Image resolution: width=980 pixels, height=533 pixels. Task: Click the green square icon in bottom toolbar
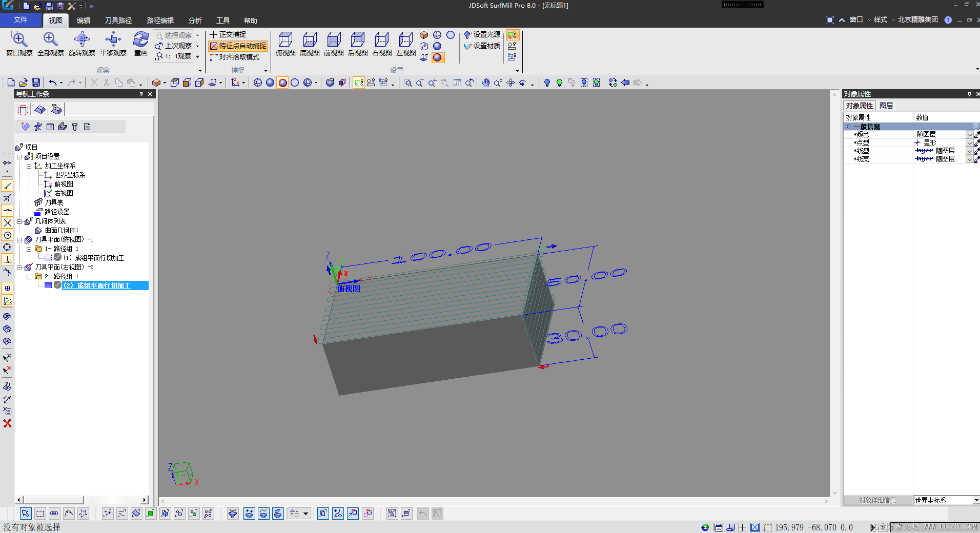(x=151, y=514)
